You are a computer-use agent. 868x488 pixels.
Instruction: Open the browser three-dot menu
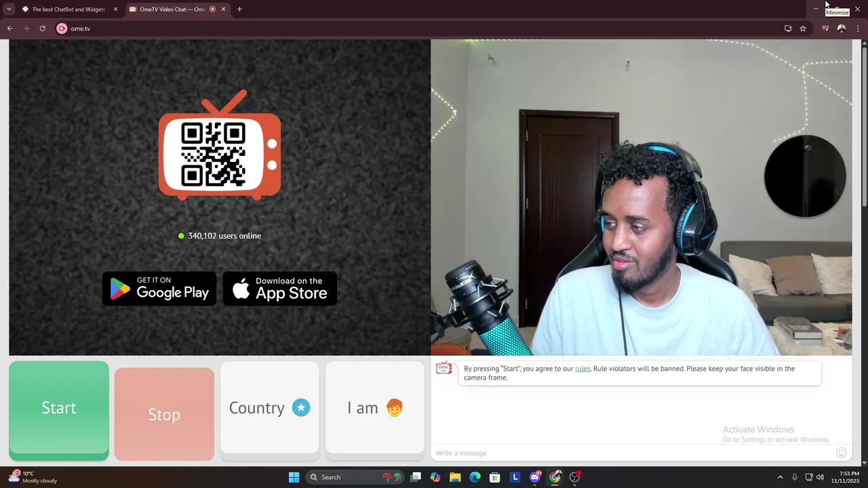point(858,28)
